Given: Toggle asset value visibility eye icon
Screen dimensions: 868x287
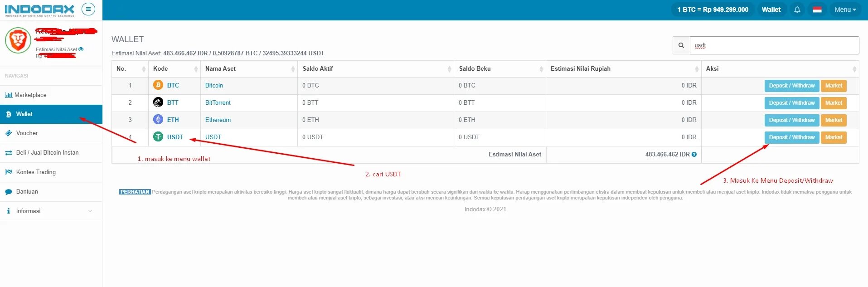Looking at the screenshot, I should click(x=81, y=49).
